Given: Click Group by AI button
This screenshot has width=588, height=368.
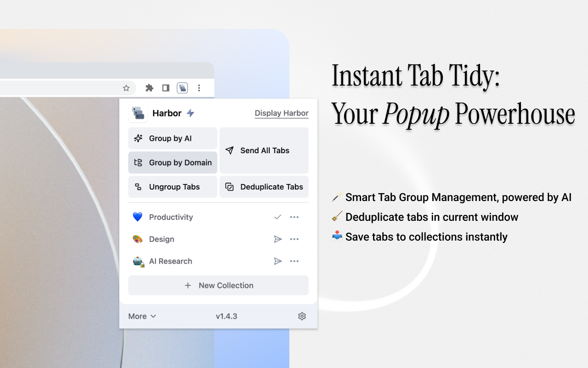Looking at the screenshot, I should [x=173, y=138].
